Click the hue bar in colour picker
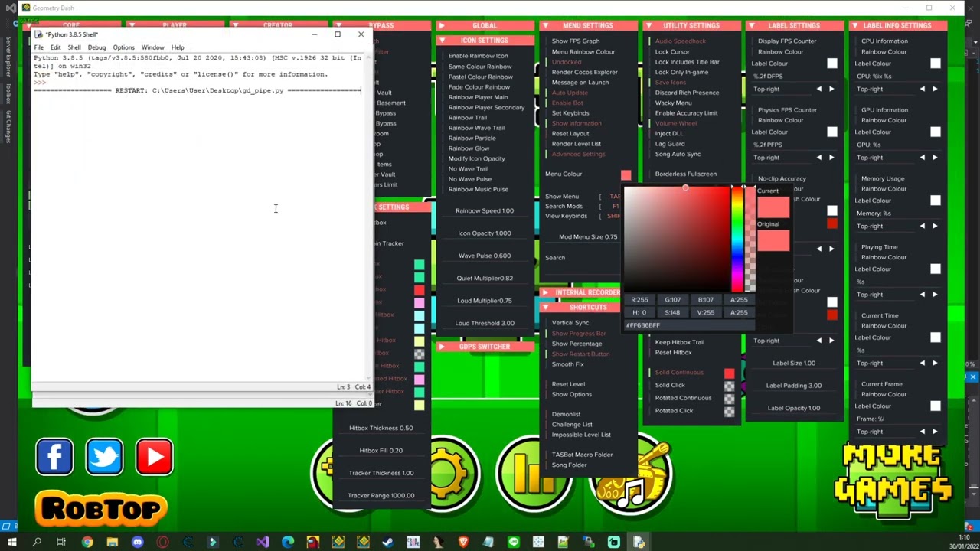980x551 pixels. (x=737, y=240)
